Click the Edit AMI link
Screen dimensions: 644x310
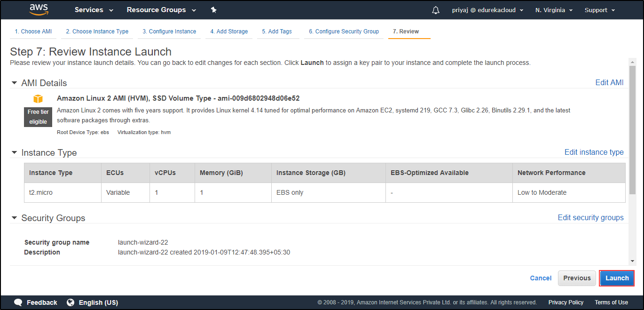tap(609, 83)
